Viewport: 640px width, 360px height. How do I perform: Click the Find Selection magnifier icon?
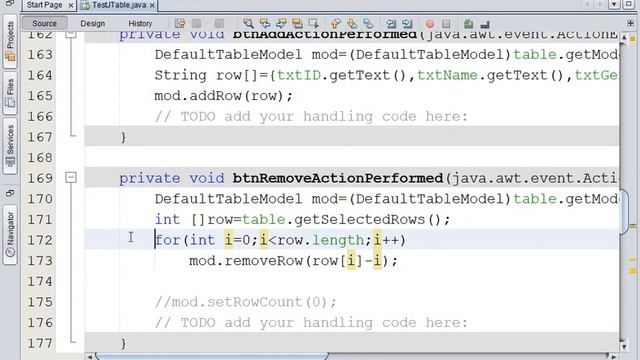click(248, 23)
